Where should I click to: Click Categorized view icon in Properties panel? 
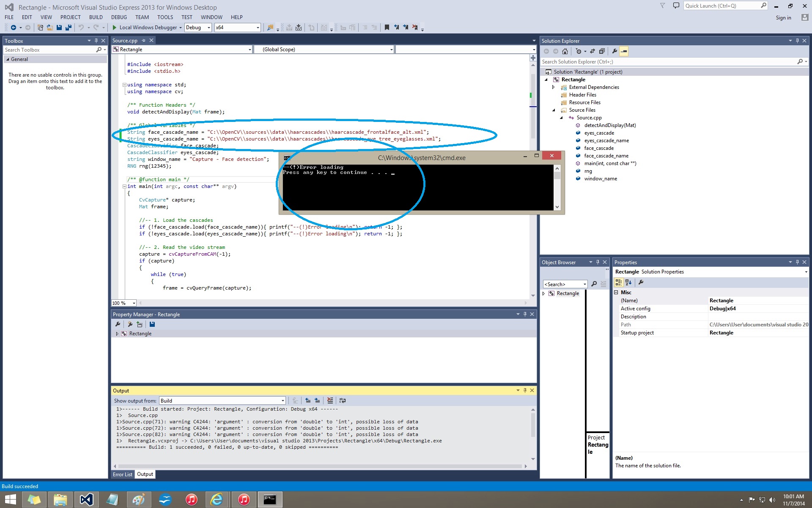click(619, 282)
